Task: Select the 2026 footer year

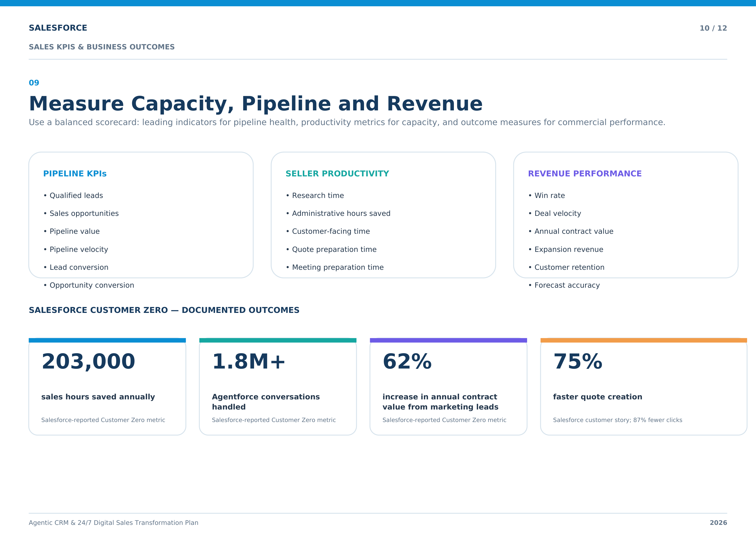Action: [x=719, y=523]
